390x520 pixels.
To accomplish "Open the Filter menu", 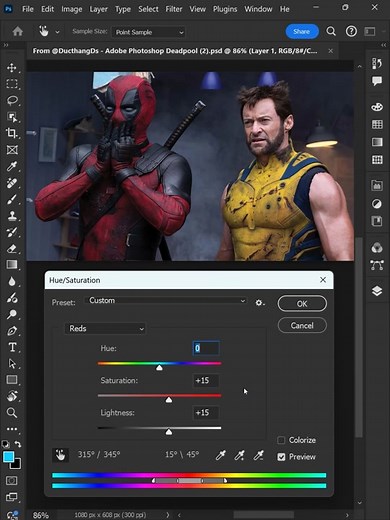I will coord(174,9).
